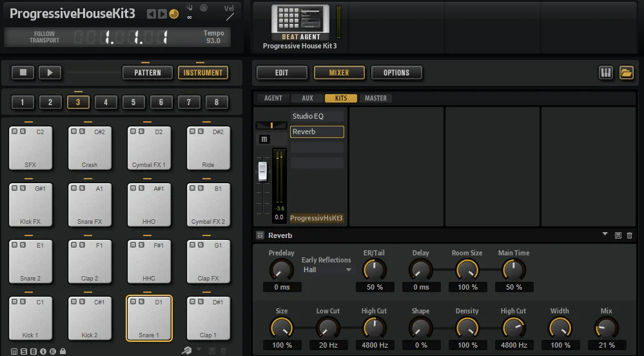The height and width of the screenshot is (356, 644).
Task: Open the Early Reflections Hall dropdown
Action: point(327,270)
